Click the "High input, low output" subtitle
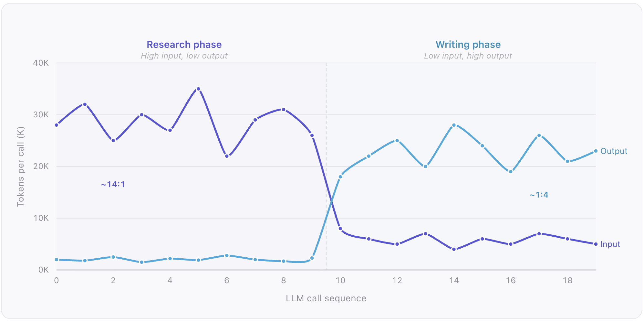644x322 pixels. [184, 56]
